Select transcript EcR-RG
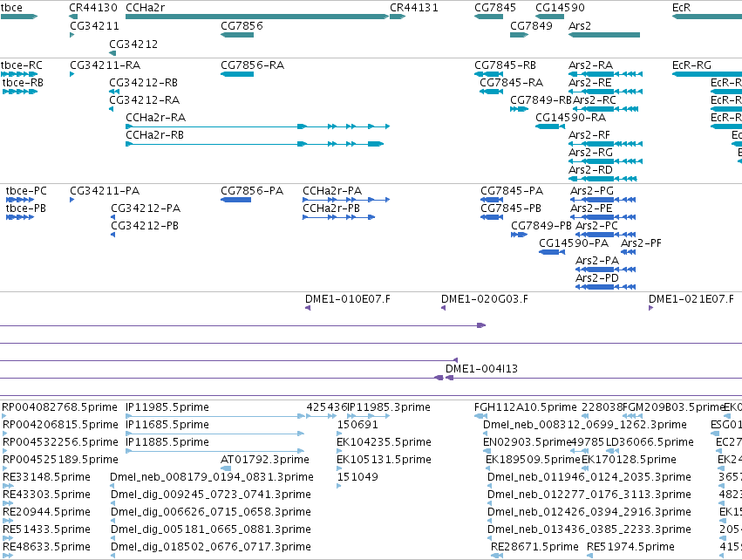This screenshot has width=742, height=560. click(x=691, y=65)
